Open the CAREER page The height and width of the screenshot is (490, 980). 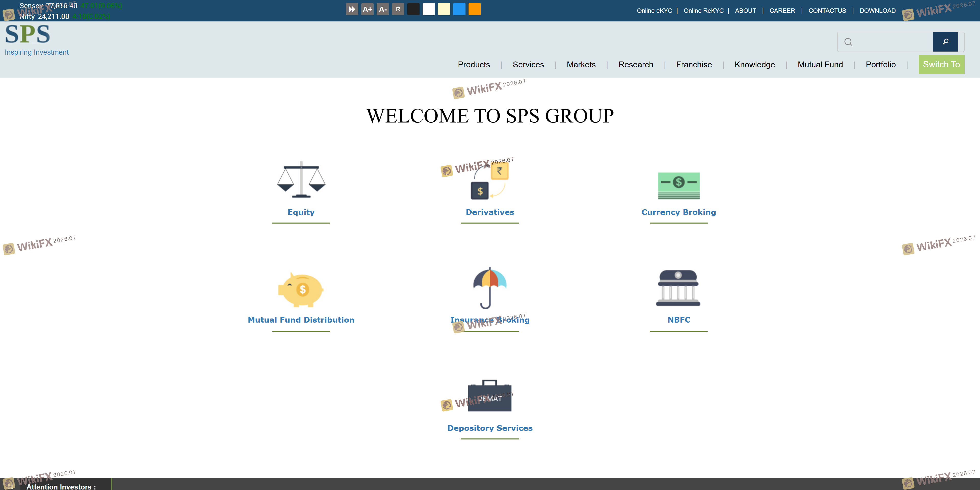782,11
